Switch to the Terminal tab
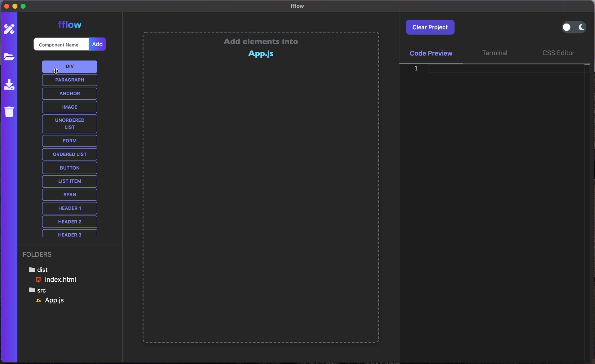Viewport: 595px width, 364px height. tap(495, 53)
